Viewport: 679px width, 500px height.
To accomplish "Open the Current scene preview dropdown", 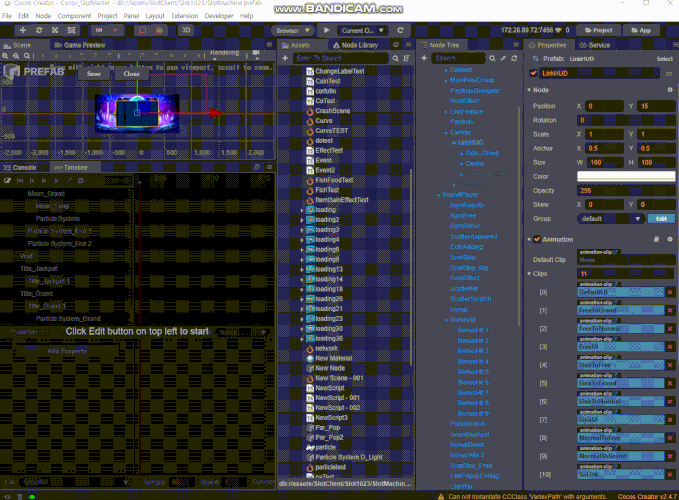I will 362,30.
